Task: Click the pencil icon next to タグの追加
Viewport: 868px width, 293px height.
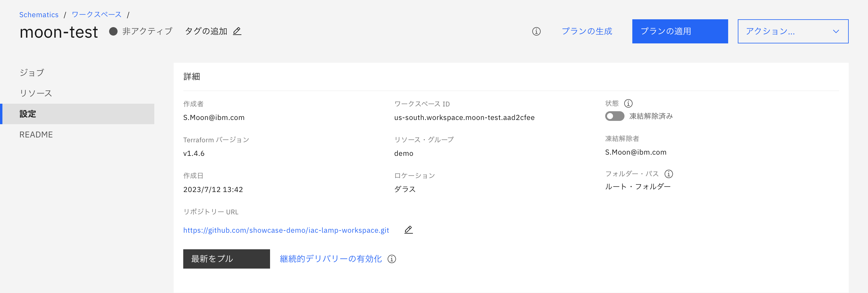Action: 237,31
